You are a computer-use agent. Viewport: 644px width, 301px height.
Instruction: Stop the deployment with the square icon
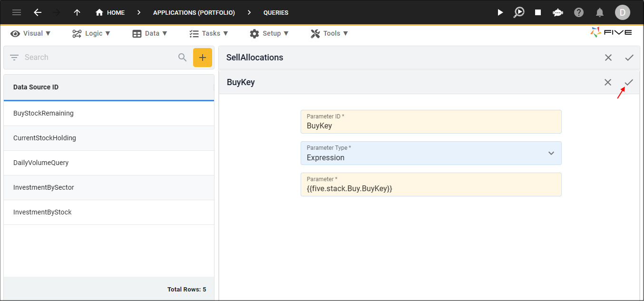click(538, 12)
